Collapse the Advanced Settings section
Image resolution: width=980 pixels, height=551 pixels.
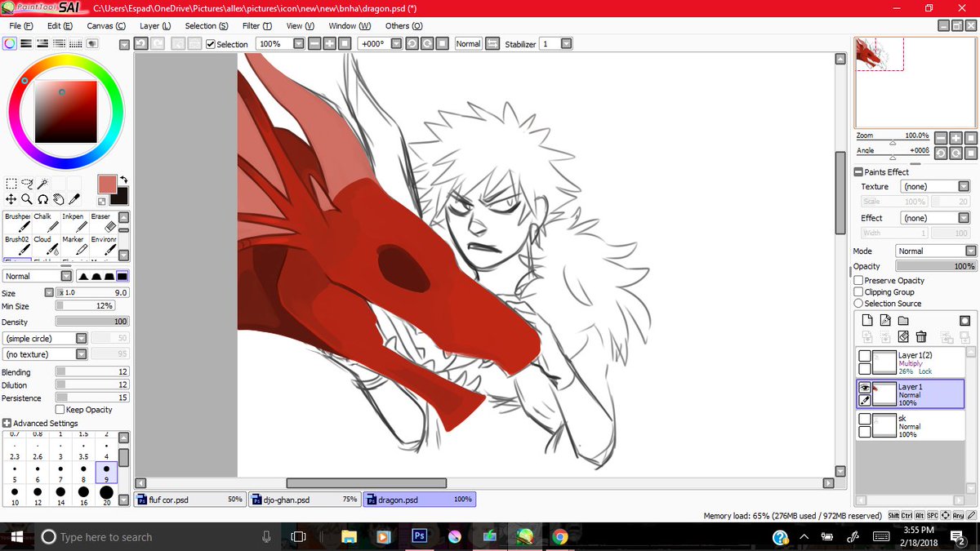tap(7, 424)
